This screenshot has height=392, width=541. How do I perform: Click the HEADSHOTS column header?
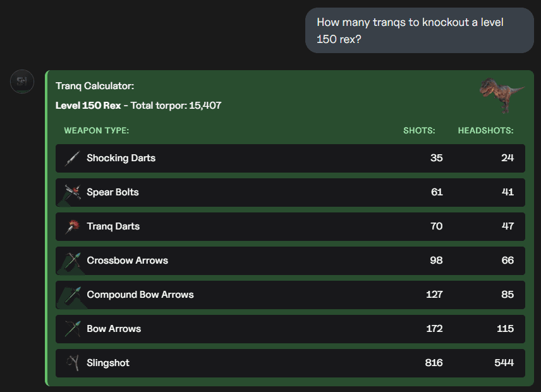click(x=485, y=130)
